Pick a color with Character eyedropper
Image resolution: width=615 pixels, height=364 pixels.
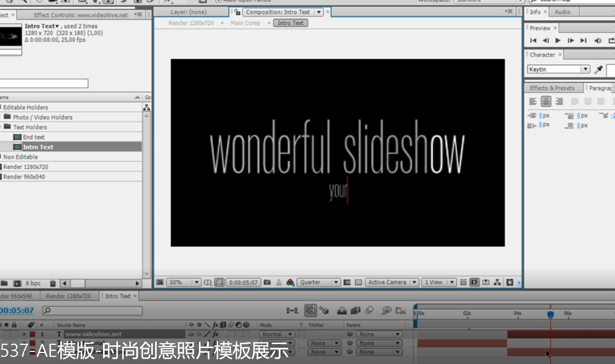599,70
